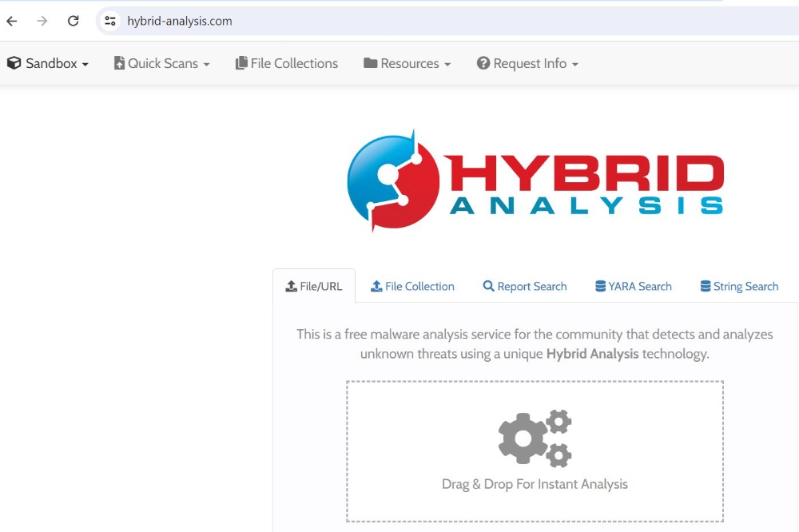Click the Quick Scans file icon

[x=119, y=63]
